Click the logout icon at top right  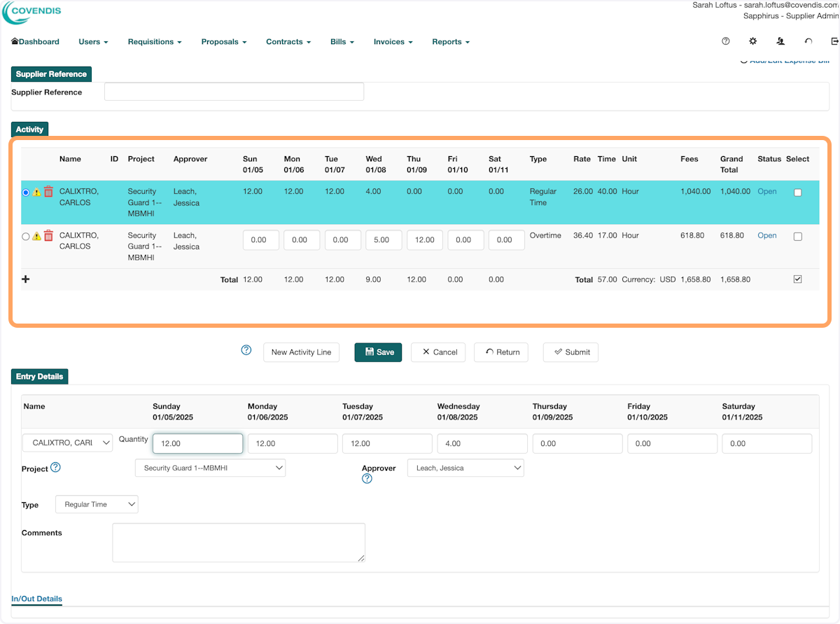click(x=834, y=41)
